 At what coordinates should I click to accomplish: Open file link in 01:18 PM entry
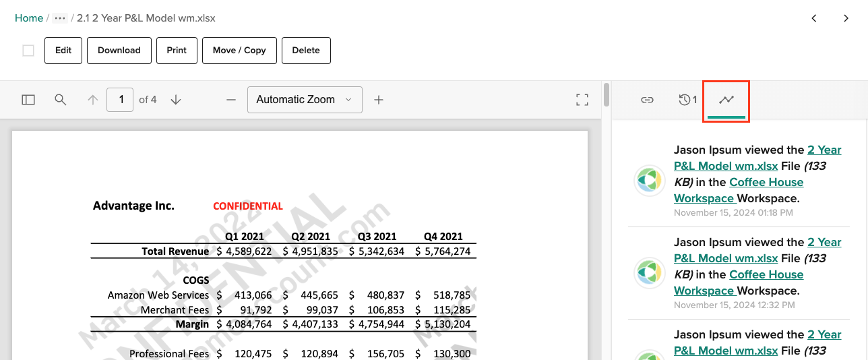point(757,158)
